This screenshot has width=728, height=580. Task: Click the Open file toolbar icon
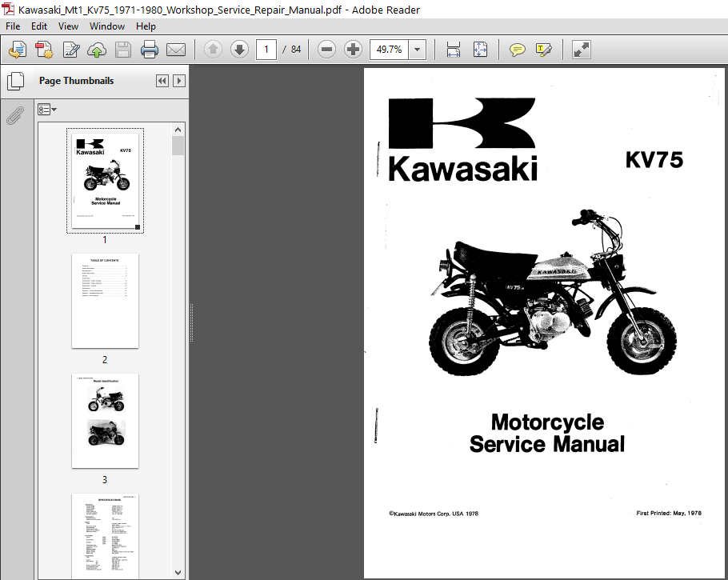[x=18, y=50]
